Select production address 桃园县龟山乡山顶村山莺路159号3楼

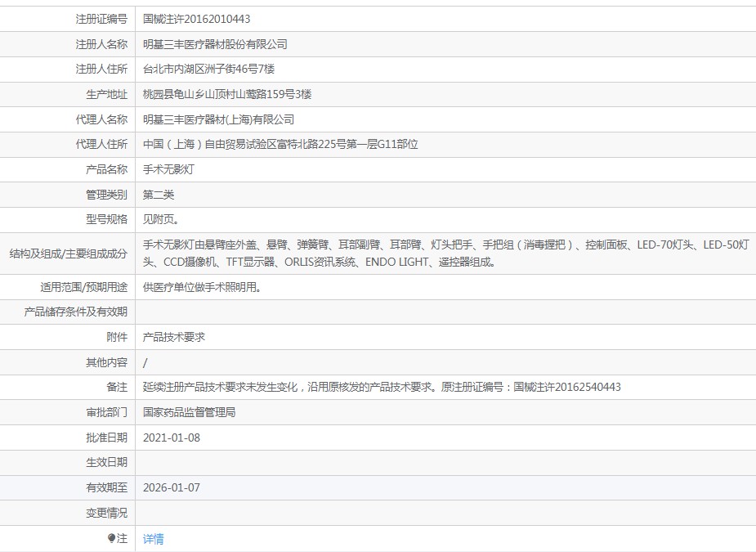click(227, 94)
